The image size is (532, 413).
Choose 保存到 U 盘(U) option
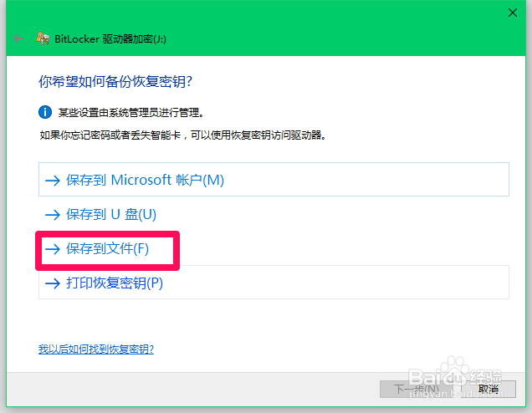tap(274, 214)
